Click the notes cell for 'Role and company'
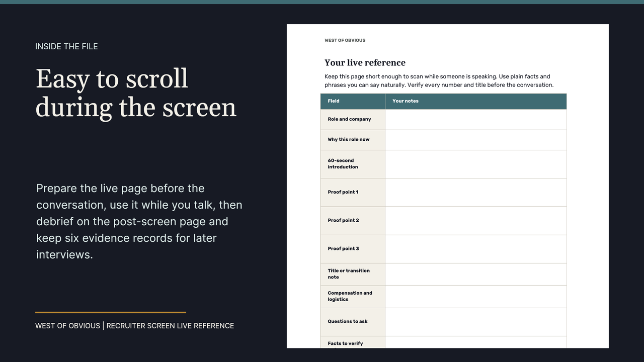 (476, 120)
